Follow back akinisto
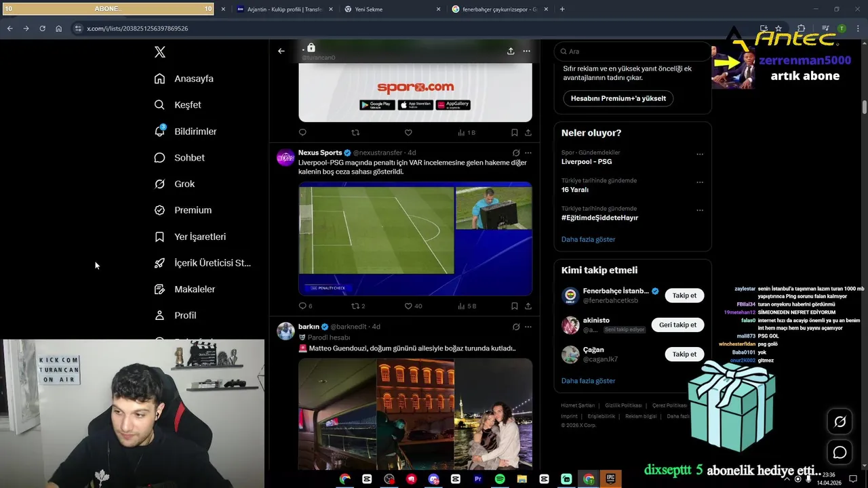868x488 pixels. [x=677, y=325]
